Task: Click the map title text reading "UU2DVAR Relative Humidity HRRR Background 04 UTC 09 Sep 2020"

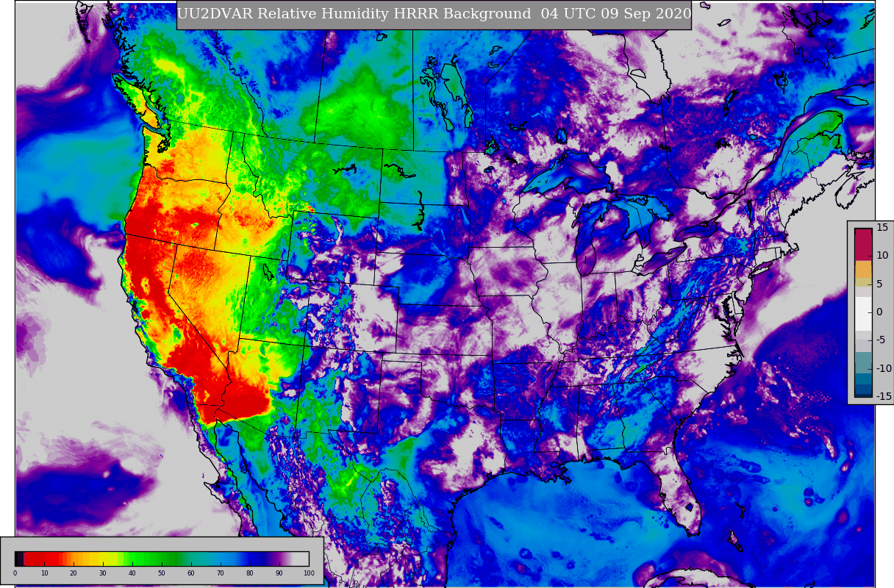Action: coord(435,14)
